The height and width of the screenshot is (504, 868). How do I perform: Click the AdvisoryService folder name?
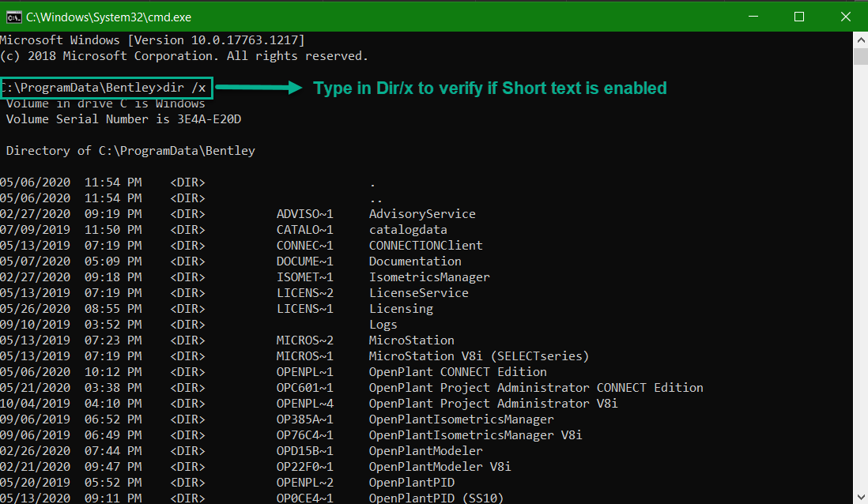422,214
